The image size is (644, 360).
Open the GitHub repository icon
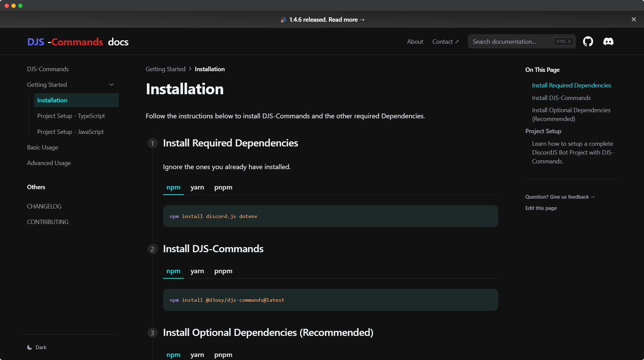588,42
